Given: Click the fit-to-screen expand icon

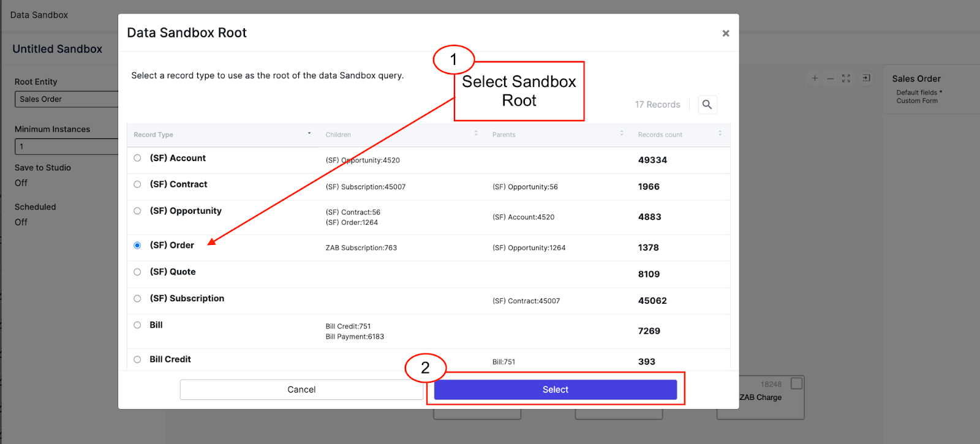Looking at the screenshot, I should (846, 78).
